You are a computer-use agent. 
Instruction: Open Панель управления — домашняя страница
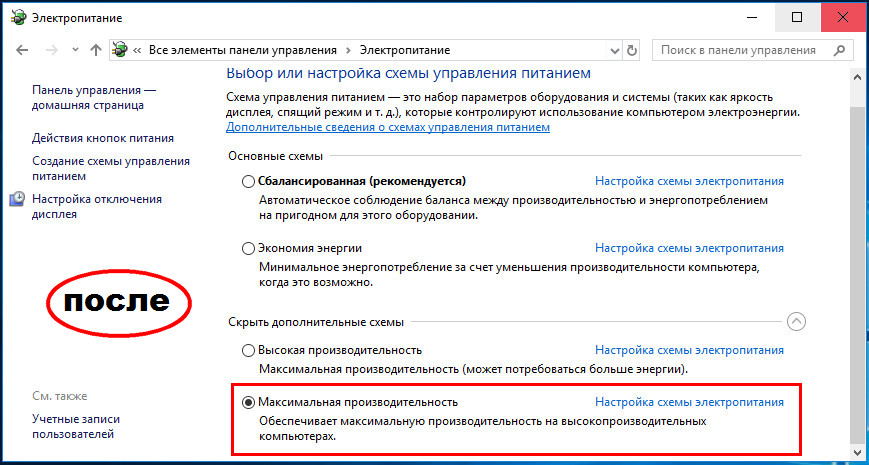coord(95,97)
